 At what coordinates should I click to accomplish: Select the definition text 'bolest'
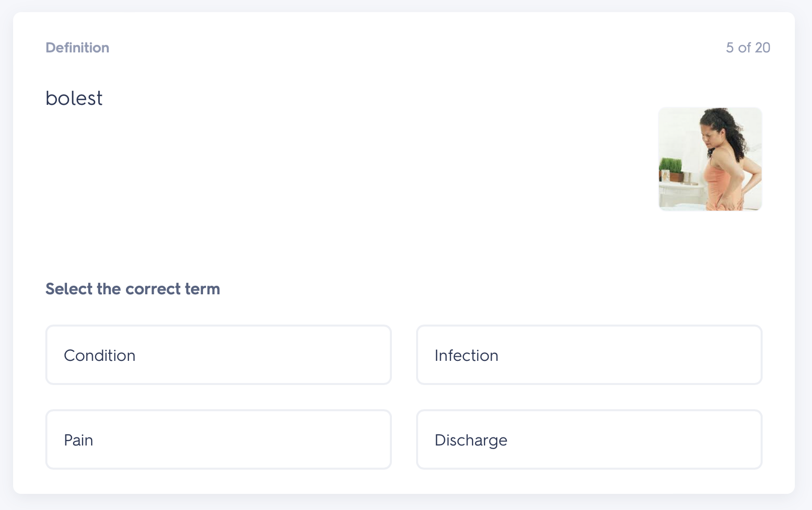click(x=74, y=98)
